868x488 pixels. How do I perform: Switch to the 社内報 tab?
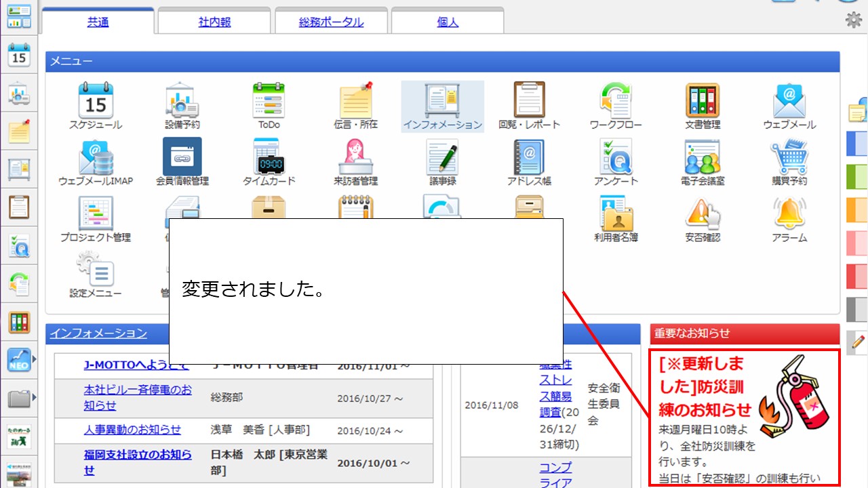(214, 21)
